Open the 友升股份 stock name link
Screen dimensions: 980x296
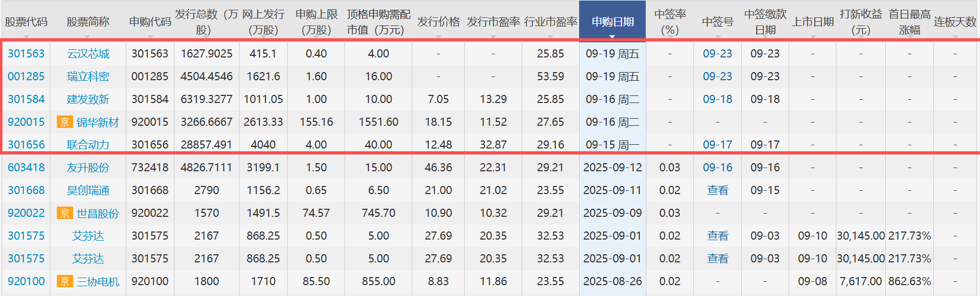(x=88, y=168)
